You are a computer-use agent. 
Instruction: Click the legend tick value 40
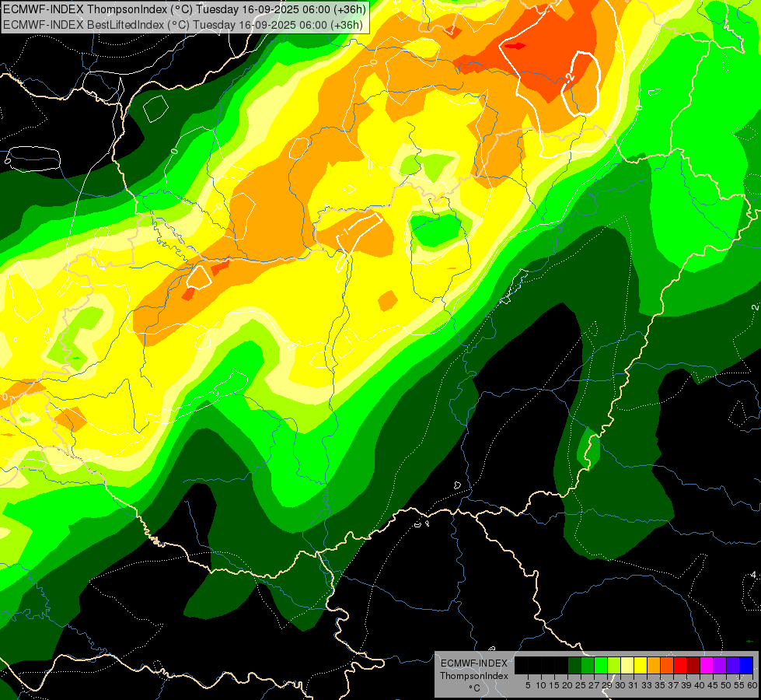[700, 685]
